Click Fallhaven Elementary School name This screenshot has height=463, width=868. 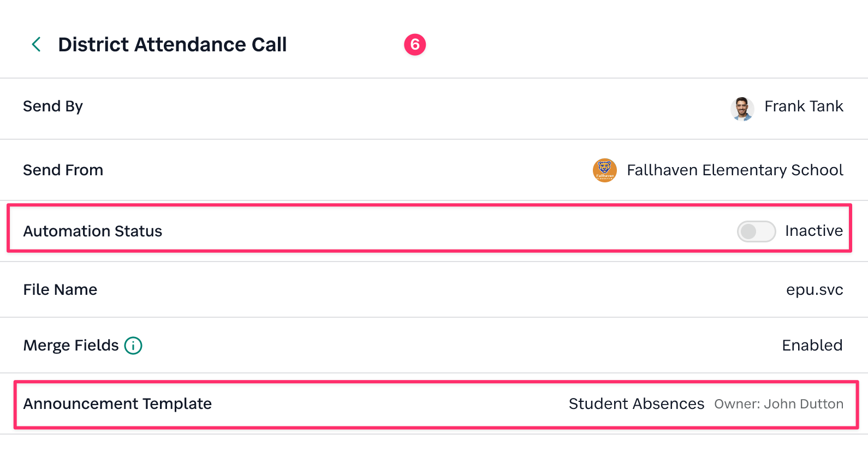pyautogui.click(x=735, y=170)
